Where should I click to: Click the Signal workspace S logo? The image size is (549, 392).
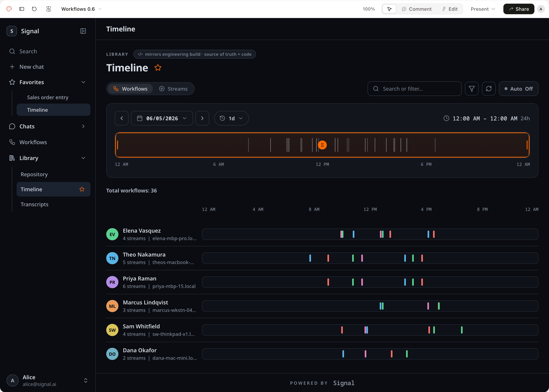12,31
